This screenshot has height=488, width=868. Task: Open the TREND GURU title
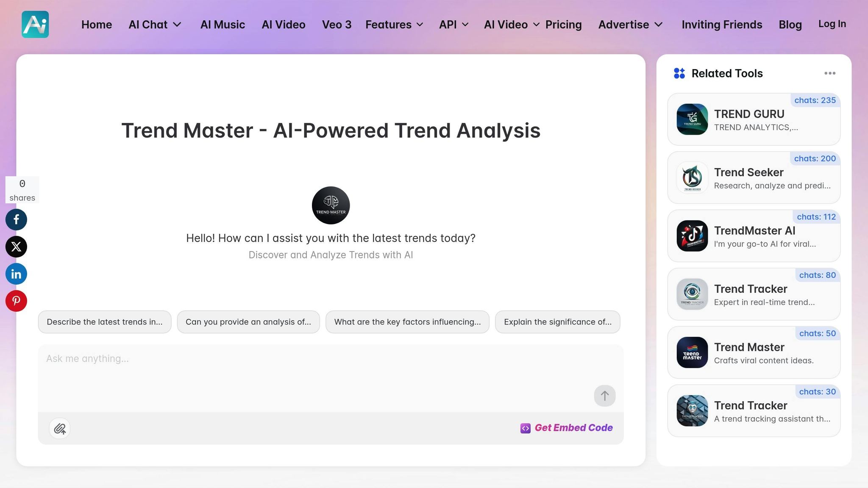click(749, 114)
